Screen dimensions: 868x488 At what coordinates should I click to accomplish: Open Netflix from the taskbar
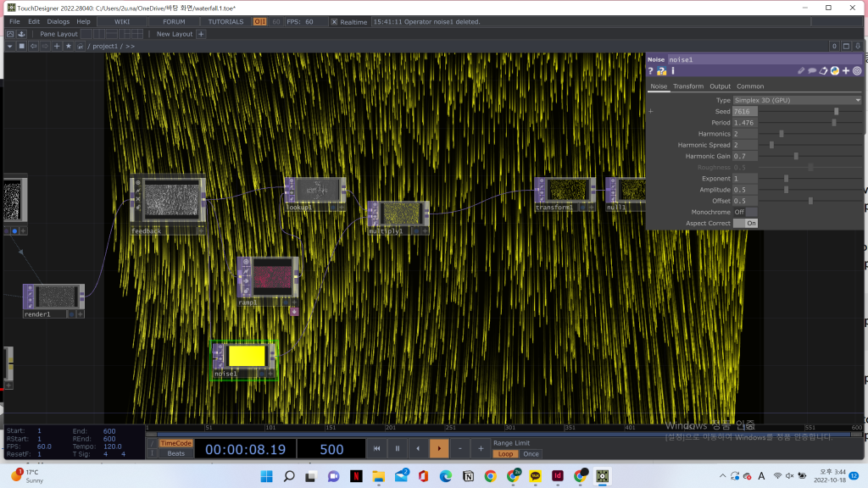coord(356,476)
